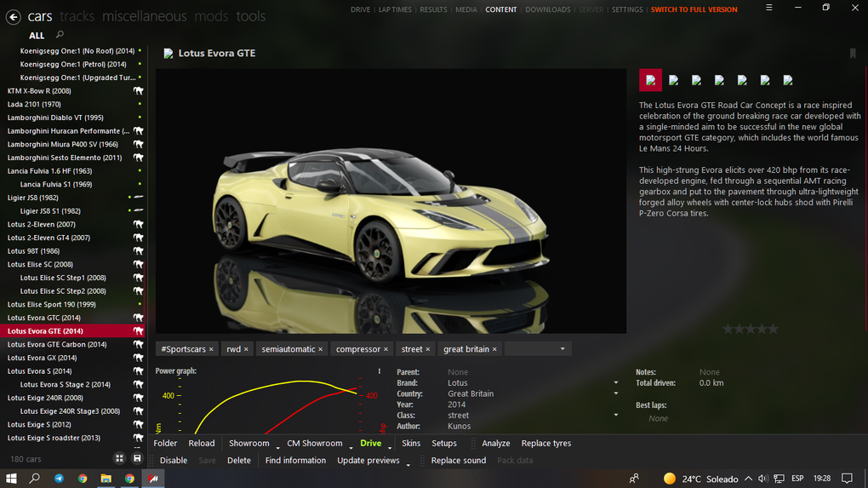This screenshot has width=868, height=488.
Task: Click Kunos icon next to KTM X-Bow R
Action: [139, 91]
